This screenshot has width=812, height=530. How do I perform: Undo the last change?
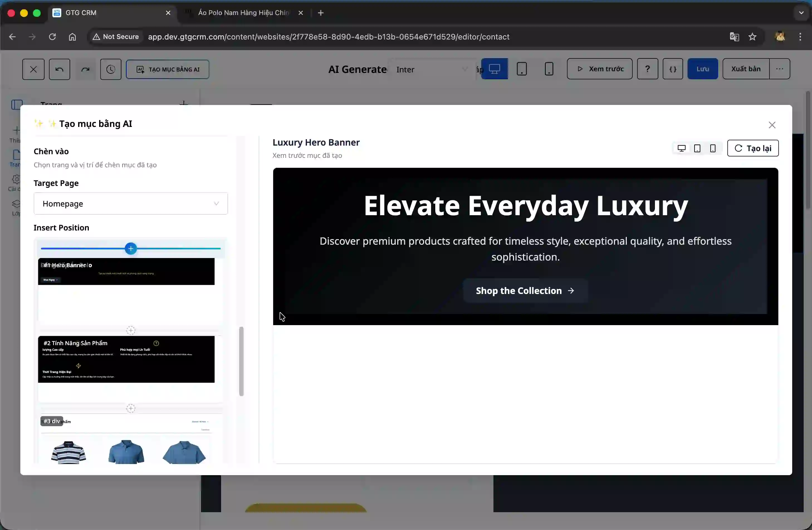pyautogui.click(x=59, y=69)
